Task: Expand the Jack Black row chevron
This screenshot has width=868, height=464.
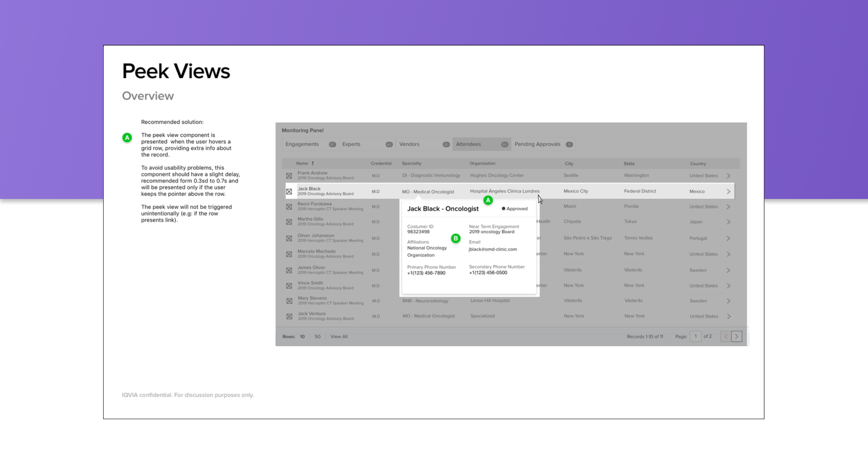Action: tap(728, 192)
